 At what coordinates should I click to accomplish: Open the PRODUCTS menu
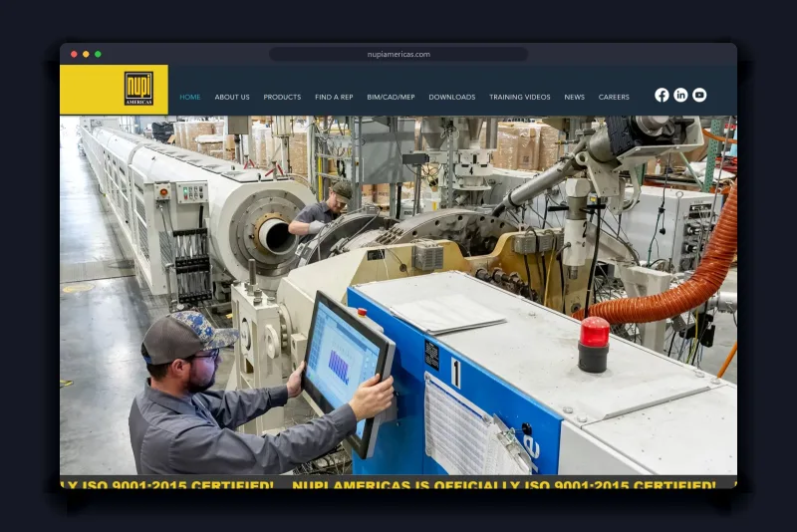pos(282,97)
